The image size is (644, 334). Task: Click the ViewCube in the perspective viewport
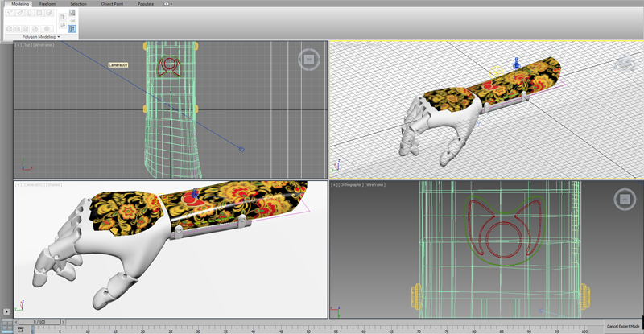pyautogui.click(x=625, y=63)
